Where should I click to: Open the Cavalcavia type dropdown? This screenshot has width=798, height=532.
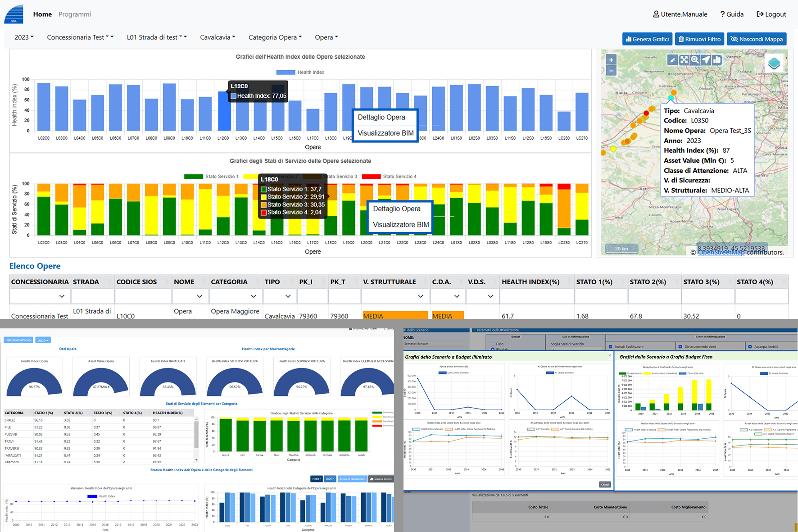(218, 37)
